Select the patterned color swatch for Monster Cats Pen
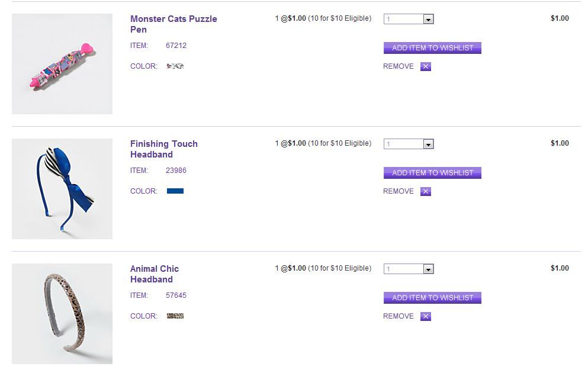This screenshot has height=376, width=588. click(x=175, y=66)
